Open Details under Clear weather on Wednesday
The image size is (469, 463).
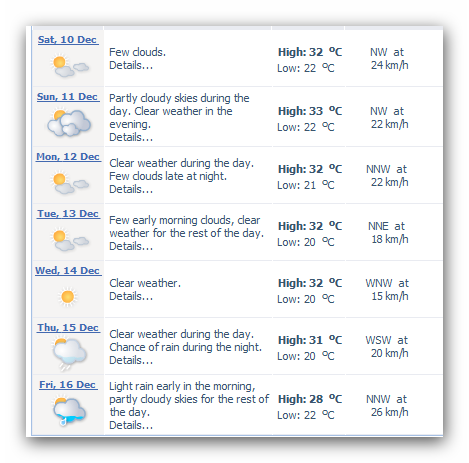[x=131, y=296]
